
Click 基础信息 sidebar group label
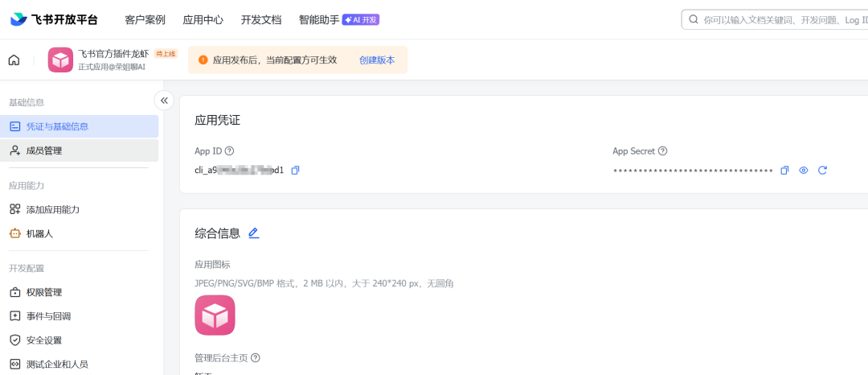[27, 102]
